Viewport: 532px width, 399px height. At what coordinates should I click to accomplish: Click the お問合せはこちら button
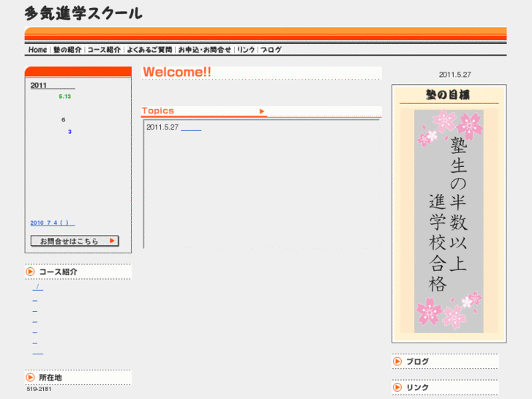click(75, 241)
